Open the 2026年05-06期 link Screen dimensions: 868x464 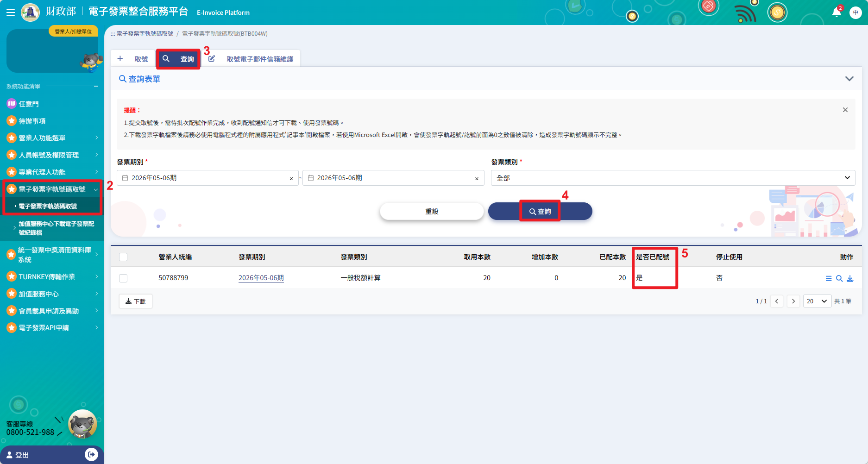261,278
